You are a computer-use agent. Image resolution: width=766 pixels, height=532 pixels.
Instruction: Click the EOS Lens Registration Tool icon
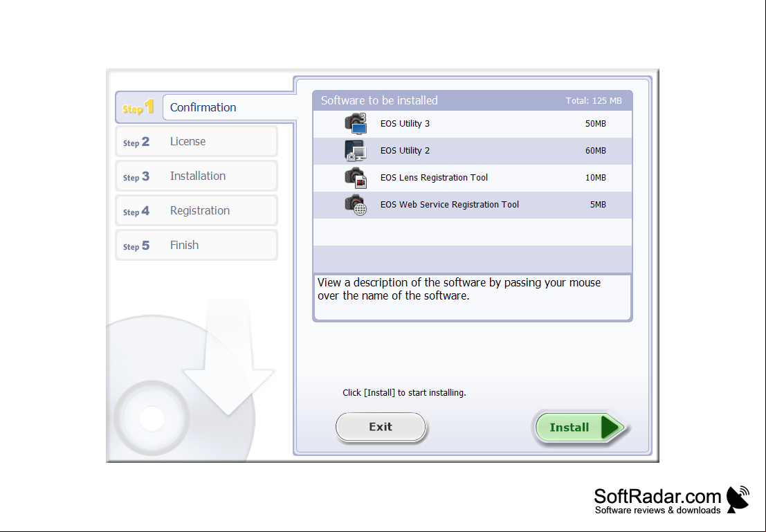point(355,178)
